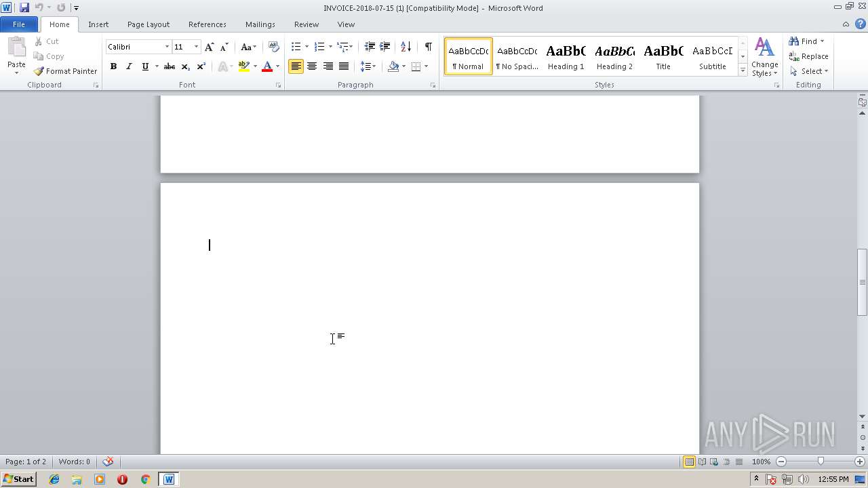Apply the Title style
Screen dimensions: 868x488
point(663,56)
